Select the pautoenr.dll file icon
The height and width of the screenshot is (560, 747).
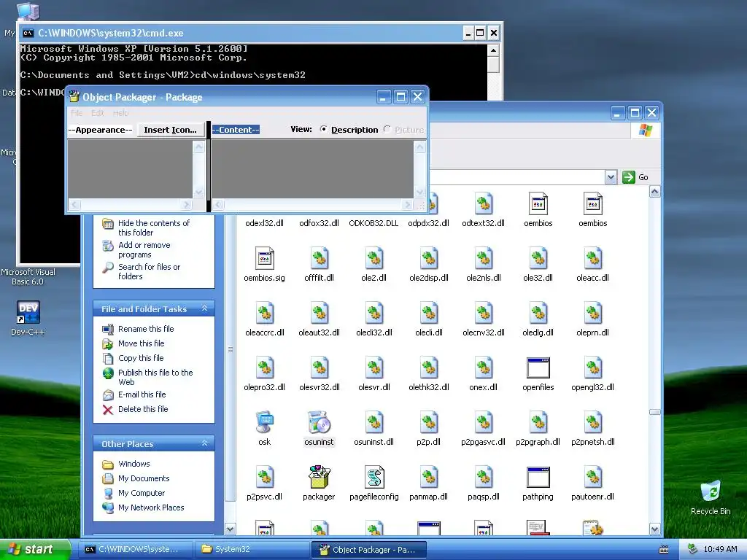(592, 477)
